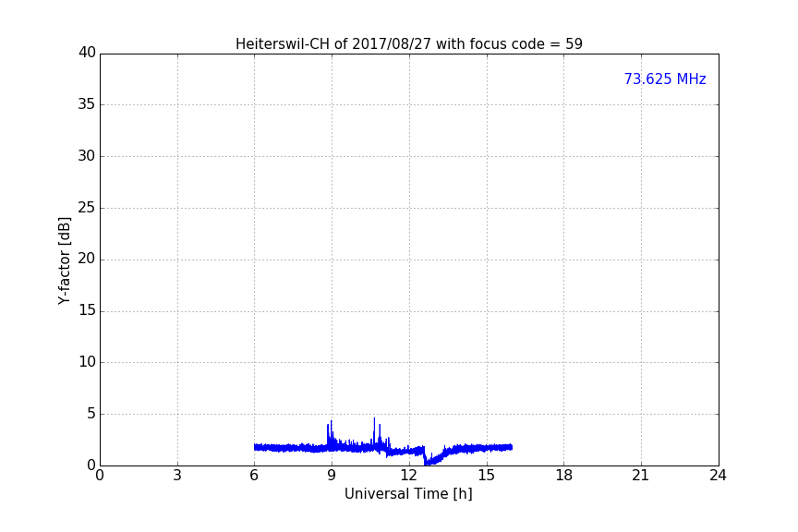This screenshot has height=532, width=798.
Task: Click y-axis tick label 20
Action: [x=87, y=259]
